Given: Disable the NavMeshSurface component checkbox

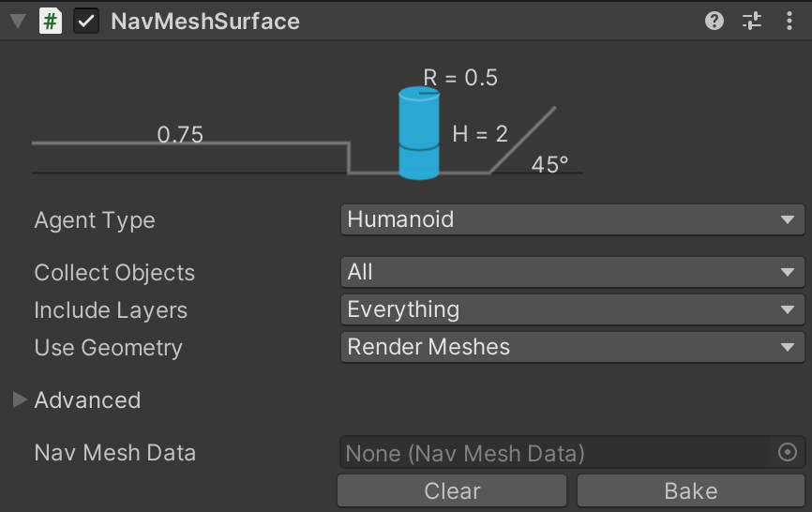Looking at the screenshot, I should click(86, 21).
